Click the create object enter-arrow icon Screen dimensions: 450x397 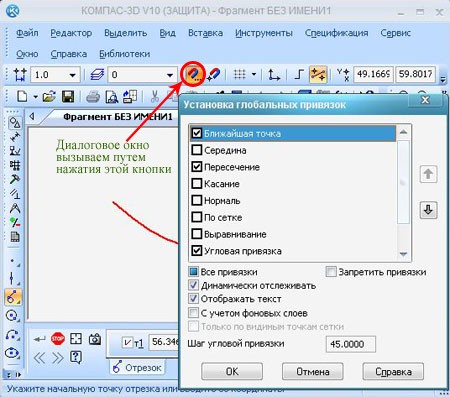(x=39, y=339)
